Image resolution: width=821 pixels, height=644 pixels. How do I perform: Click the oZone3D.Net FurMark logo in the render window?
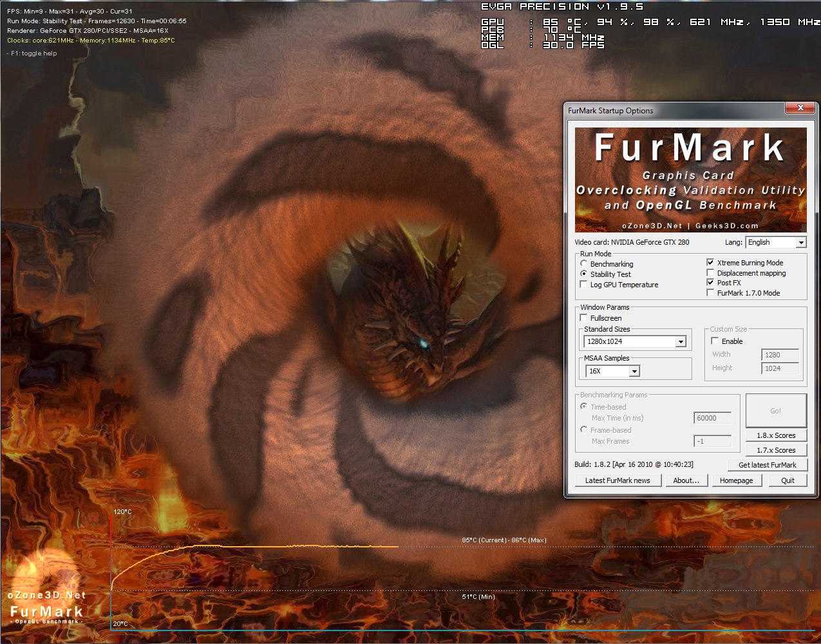click(46, 607)
